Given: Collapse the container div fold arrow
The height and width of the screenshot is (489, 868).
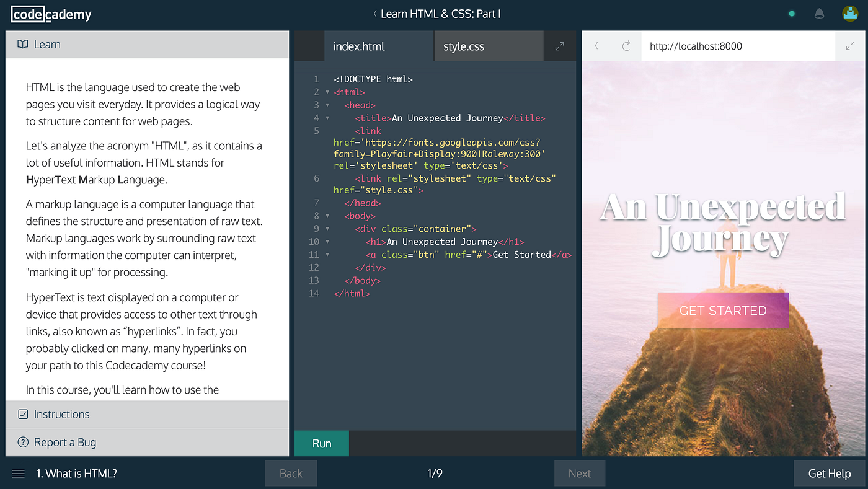Looking at the screenshot, I should point(327,229).
